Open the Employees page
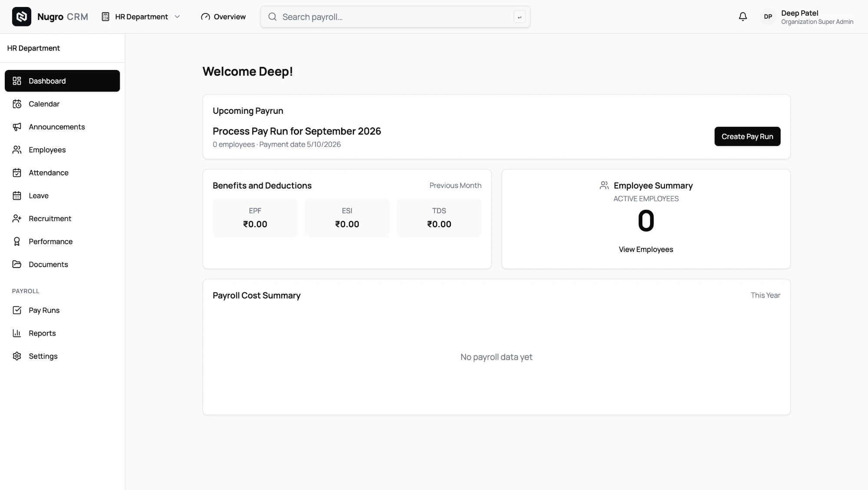 (62, 149)
